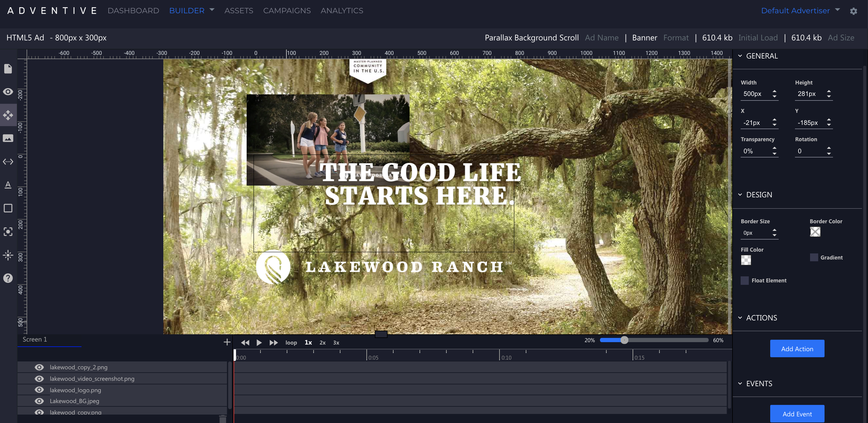This screenshot has height=423, width=868.
Task: Select the move tool
Action: pos(8,115)
